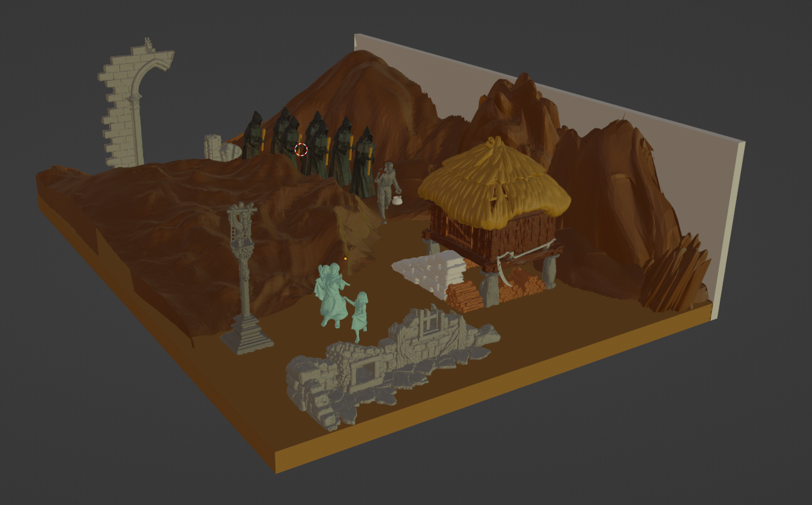Viewport: 812px width, 505px height.
Task: Click the stack of white sacks
Action: point(429,274)
